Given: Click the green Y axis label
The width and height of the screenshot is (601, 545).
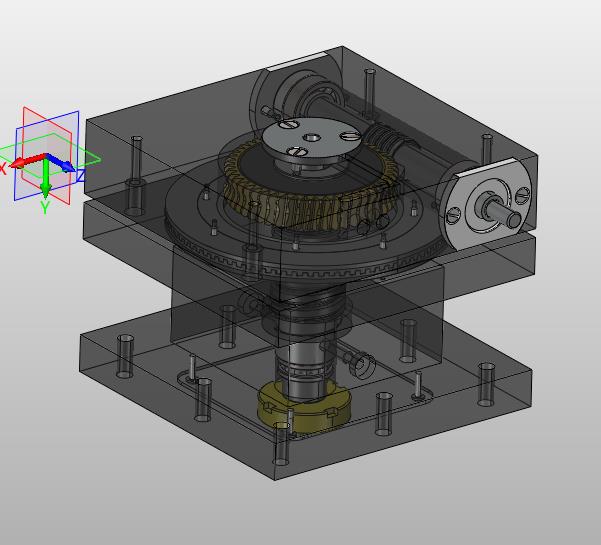Looking at the screenshot, I should click(45, 208).
